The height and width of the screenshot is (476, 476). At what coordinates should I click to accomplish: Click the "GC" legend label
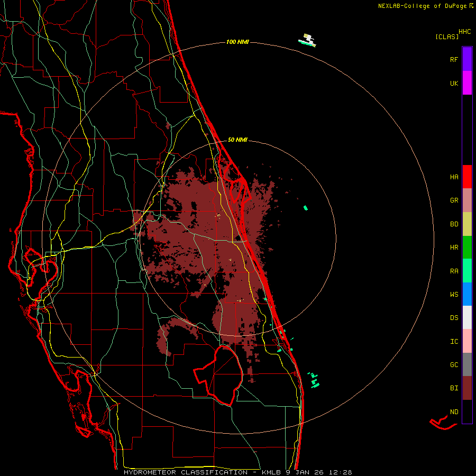pos(454,365)
